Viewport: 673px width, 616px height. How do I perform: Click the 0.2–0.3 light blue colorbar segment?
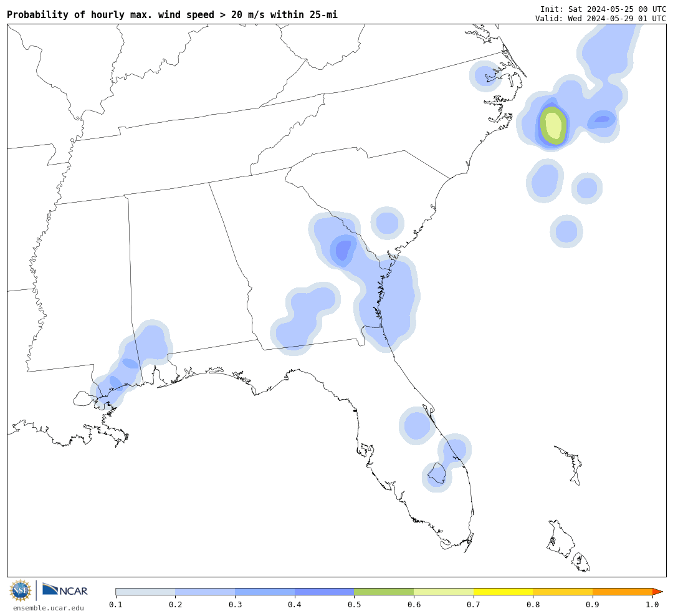(x=205, y=592)
